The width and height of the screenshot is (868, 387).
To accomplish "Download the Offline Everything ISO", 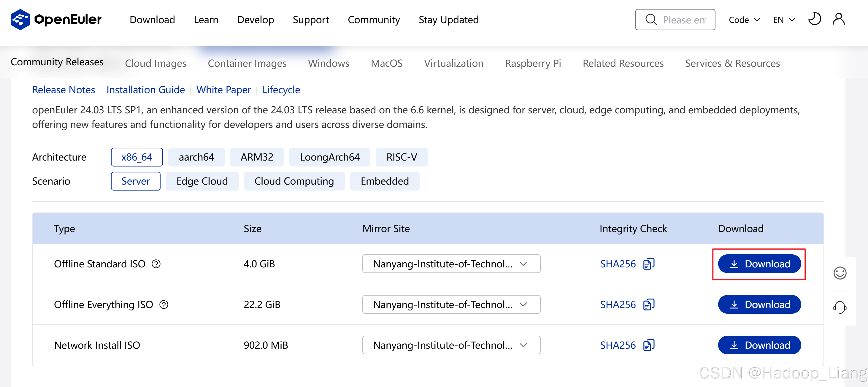I will [x=759, y=305].
